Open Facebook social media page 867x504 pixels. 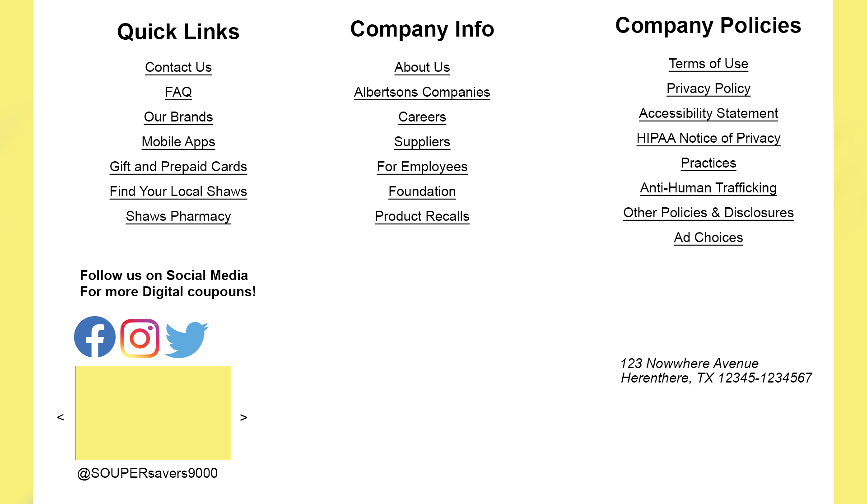point(94,337)
